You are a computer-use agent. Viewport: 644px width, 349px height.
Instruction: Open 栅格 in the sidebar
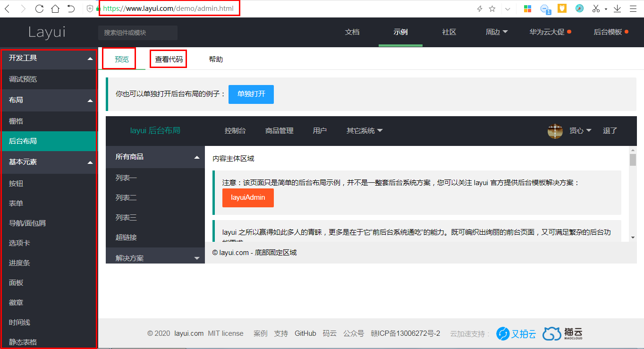pos(49,121)
